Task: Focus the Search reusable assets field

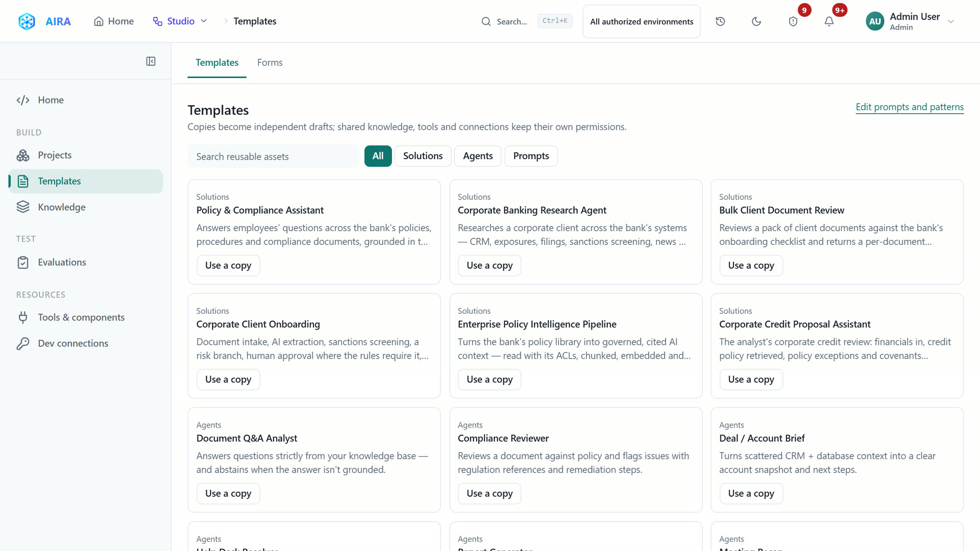Action: point(273,157)
